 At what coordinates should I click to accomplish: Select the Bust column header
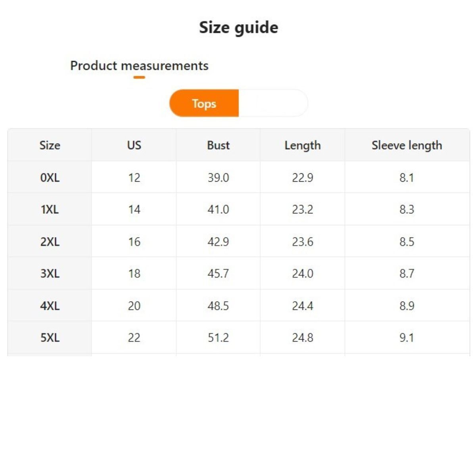218,145
